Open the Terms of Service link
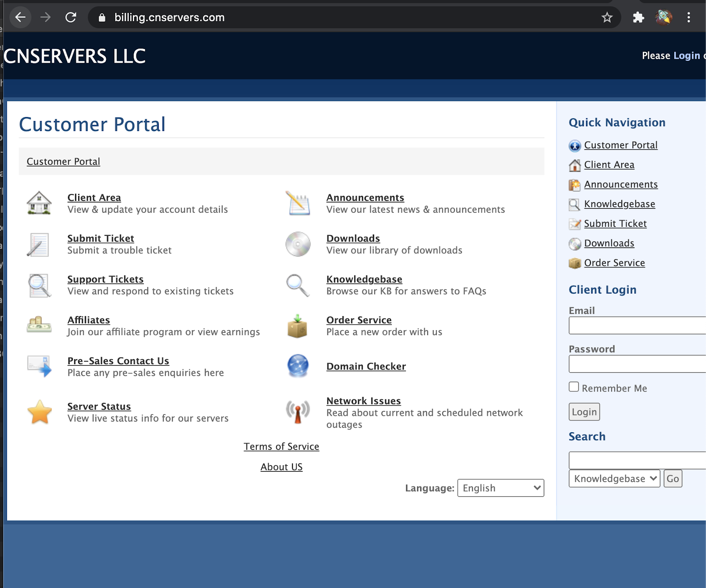 [282, 447]
